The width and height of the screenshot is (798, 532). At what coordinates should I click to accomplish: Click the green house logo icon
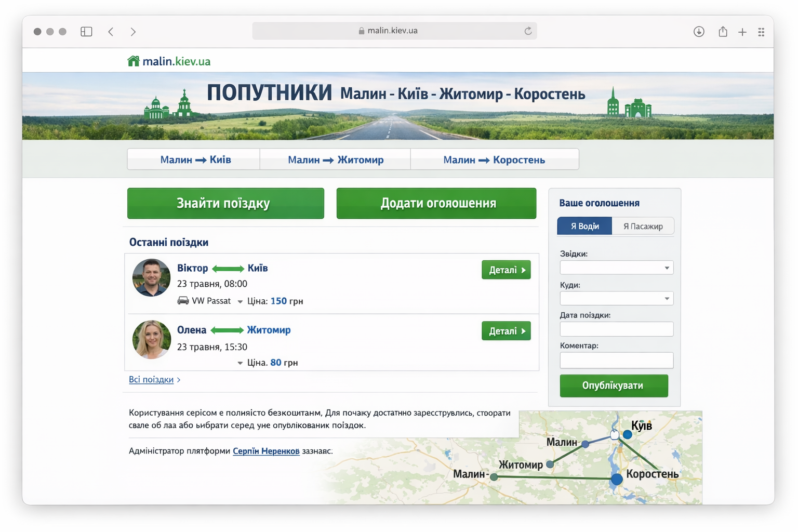134,61
